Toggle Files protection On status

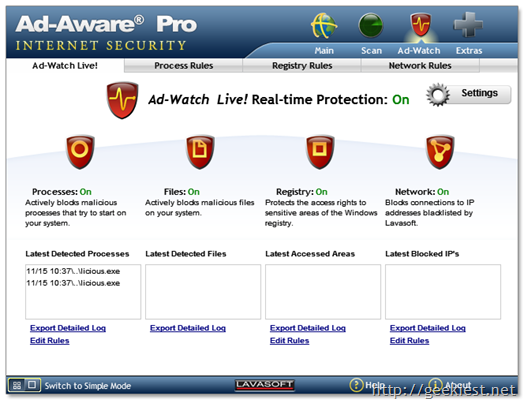tap(193, 192)
